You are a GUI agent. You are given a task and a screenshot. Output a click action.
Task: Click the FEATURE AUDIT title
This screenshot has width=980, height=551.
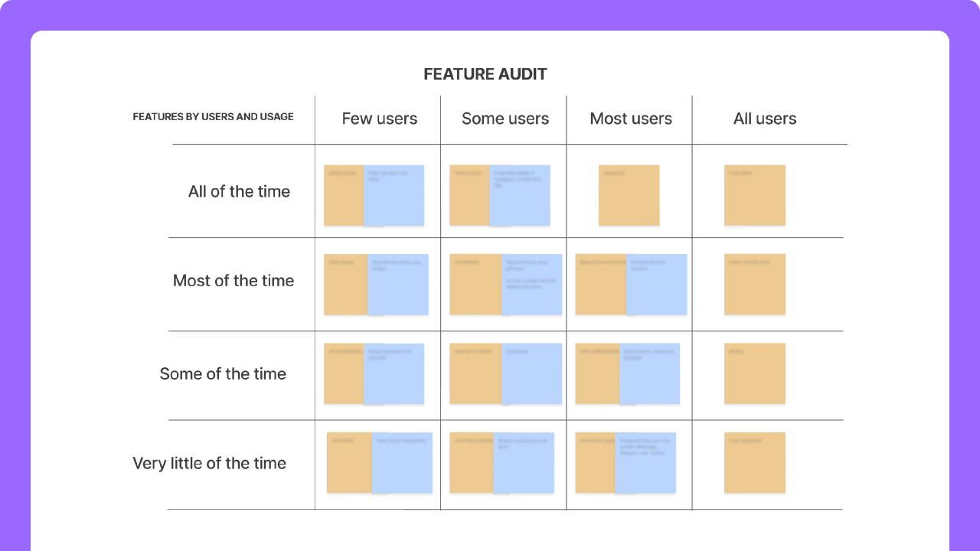point(485,74)
